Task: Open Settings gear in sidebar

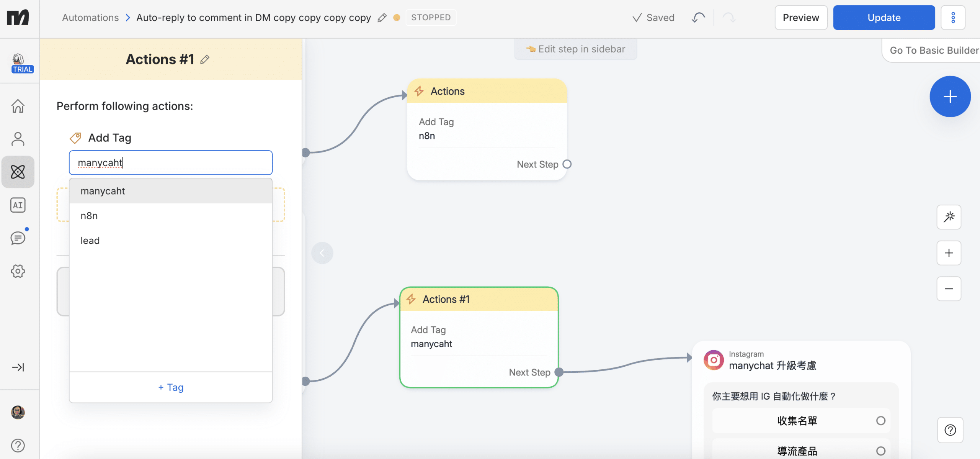Action: coord(18,271)
